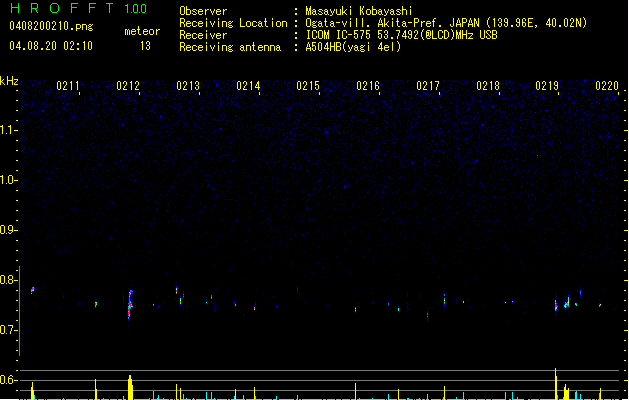Click the 0211 time marker

[x=68, y=86]
